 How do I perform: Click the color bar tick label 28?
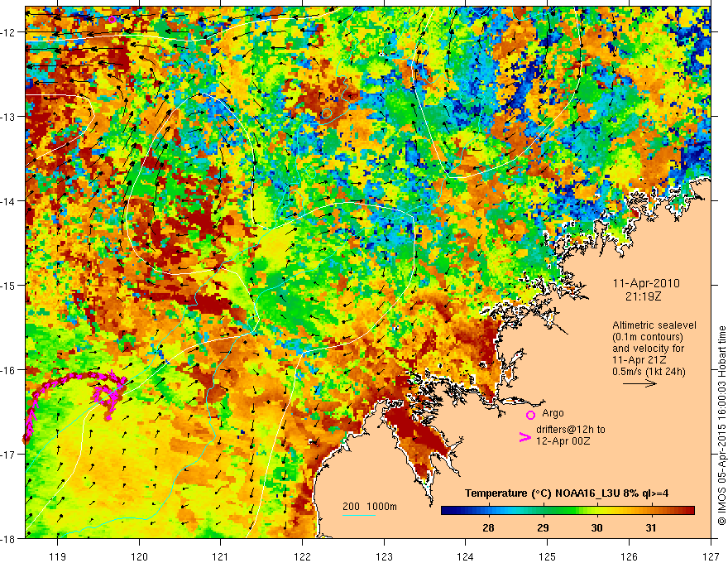click(488, 527)
